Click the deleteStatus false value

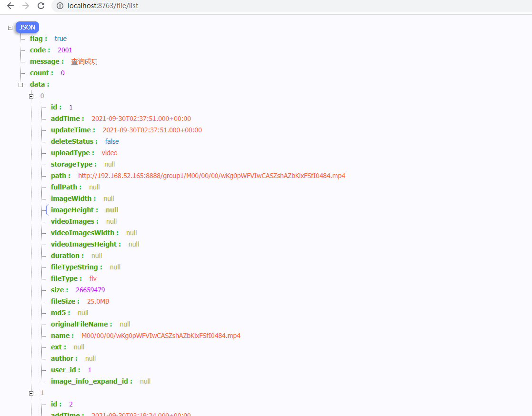112,141
